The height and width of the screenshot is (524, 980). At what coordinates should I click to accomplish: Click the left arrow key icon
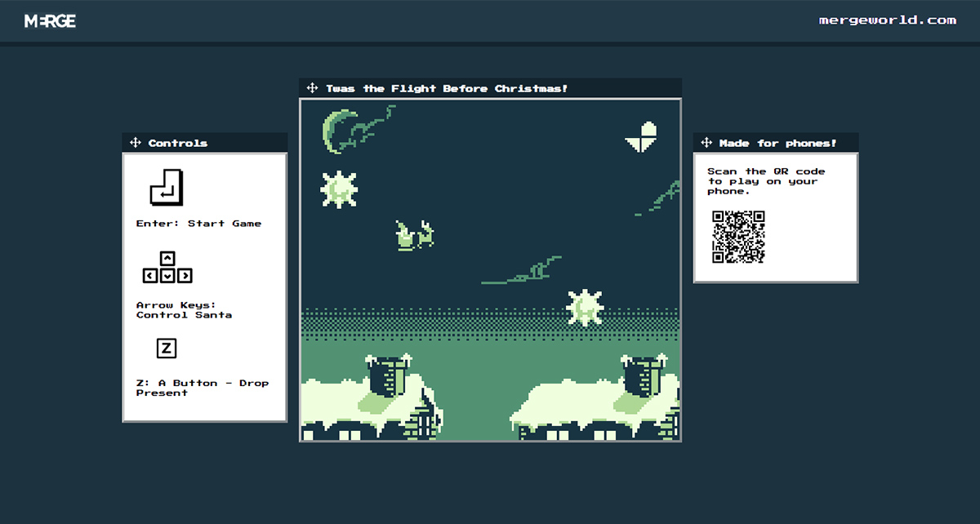point(150,276)
